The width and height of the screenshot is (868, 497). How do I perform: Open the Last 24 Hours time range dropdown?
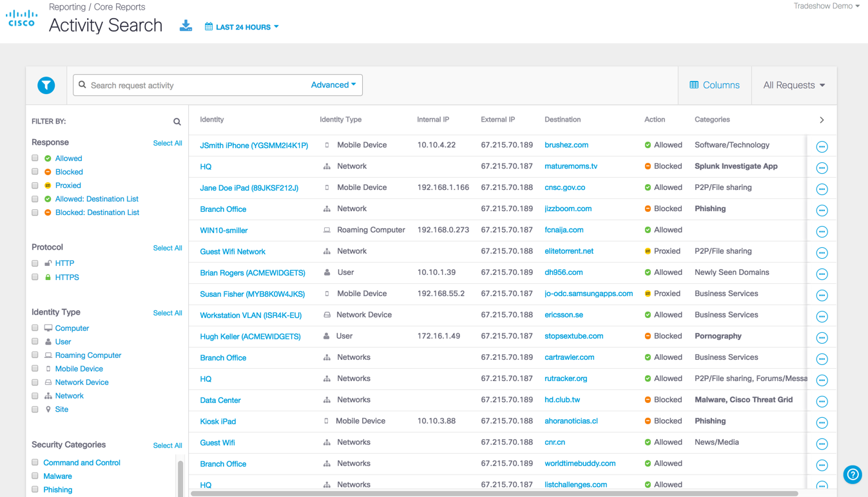[242, 27]
